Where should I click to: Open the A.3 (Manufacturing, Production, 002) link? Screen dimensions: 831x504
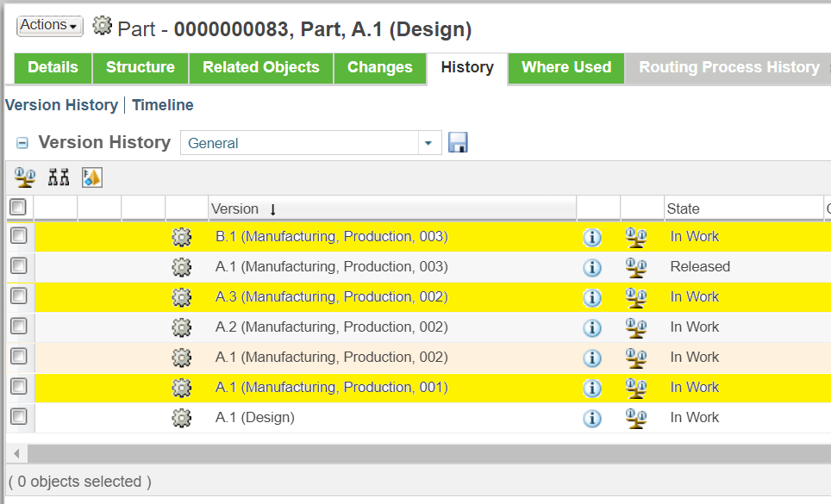point(332,296)
